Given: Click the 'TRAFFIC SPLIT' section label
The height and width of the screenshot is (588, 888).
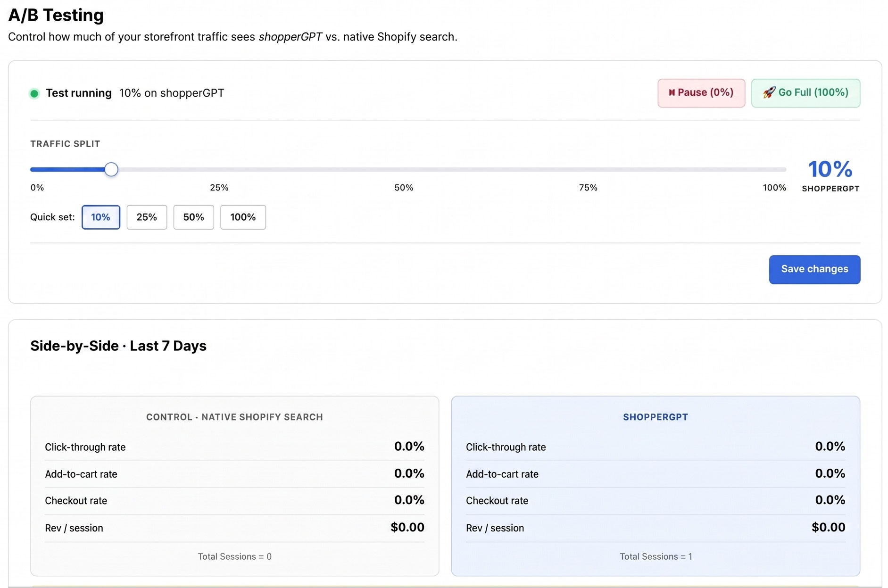Looking at the screenshot, I should pyautogui.click(x=65, y=144).
